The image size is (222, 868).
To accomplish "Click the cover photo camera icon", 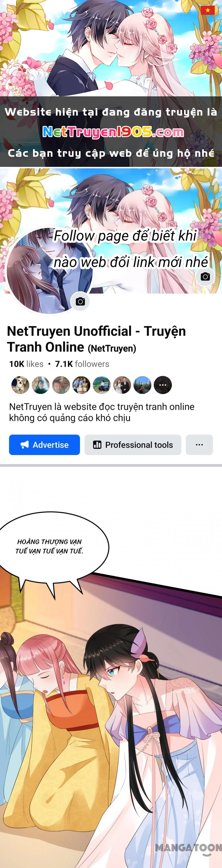I will pyautogui.click(x=205, y=277).
